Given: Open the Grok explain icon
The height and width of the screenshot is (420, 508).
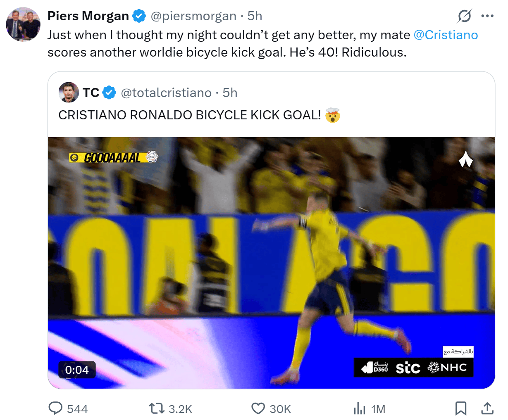Looking at the screenshot, I should coord(464,16).
